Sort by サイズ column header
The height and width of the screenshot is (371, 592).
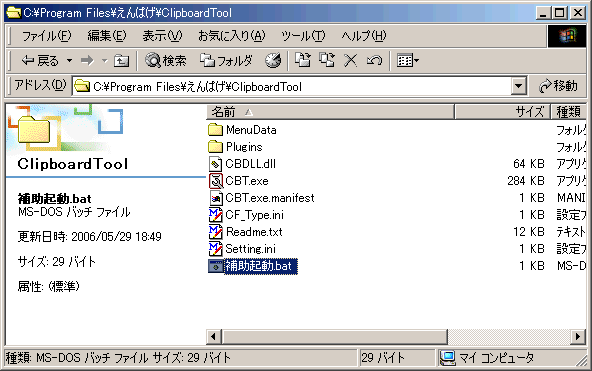pos(503,112)
